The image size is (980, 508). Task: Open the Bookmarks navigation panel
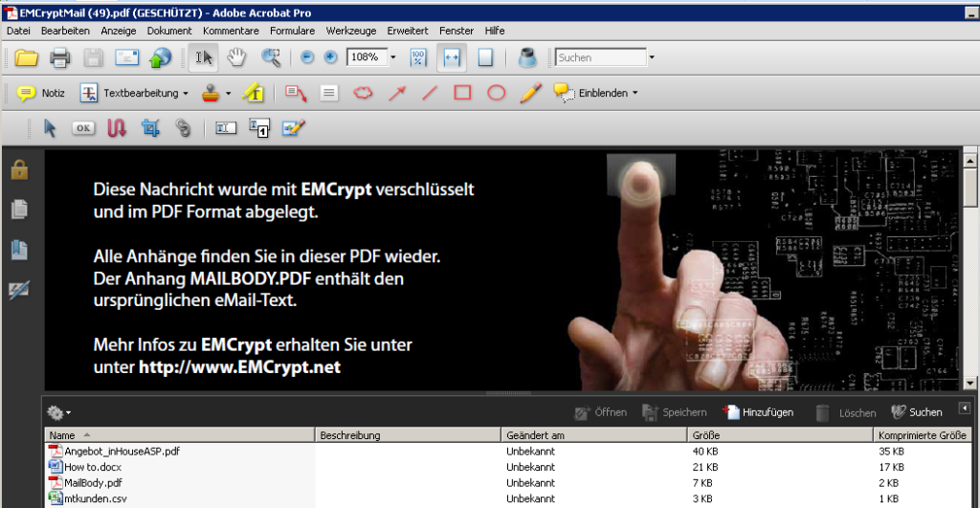[x=19, y=250]
